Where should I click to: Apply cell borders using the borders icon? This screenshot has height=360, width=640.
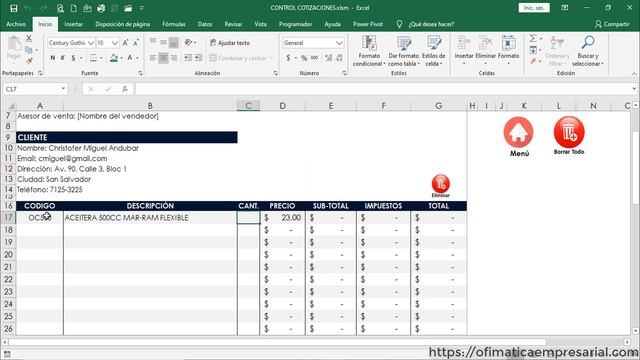click(93, 58)
